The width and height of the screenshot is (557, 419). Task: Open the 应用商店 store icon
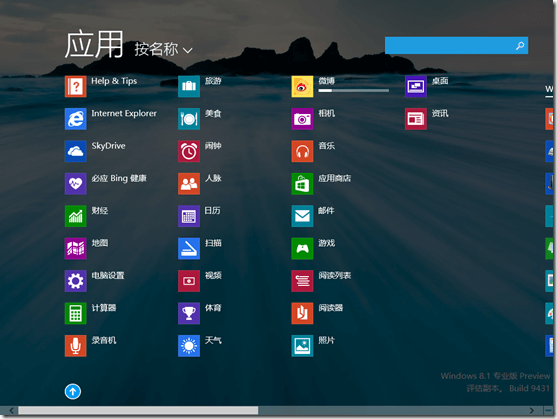[x=302, y=184]
